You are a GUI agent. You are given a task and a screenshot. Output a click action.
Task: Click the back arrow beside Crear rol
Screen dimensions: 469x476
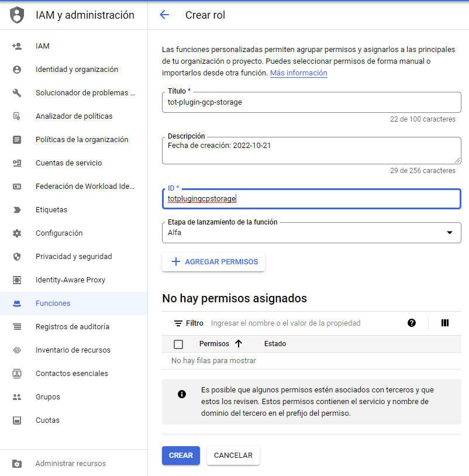tap(164, 15)
